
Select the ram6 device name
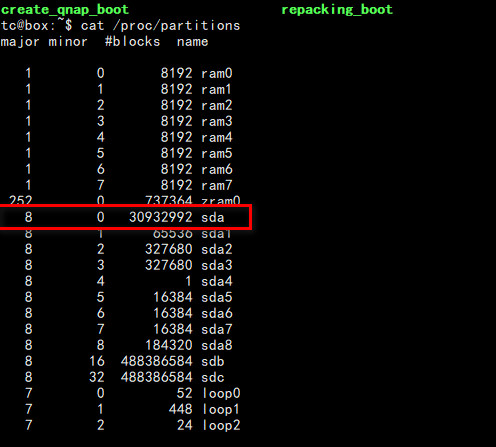click(217, 169)
